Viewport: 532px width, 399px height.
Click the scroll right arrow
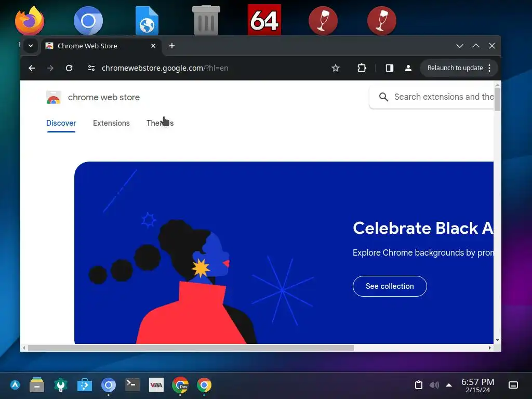(489, 348)
